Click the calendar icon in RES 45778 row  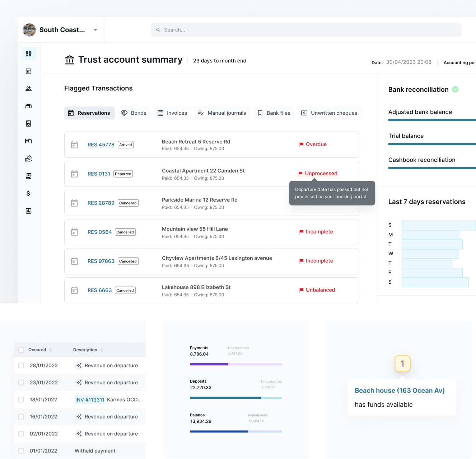coord(75,145)
